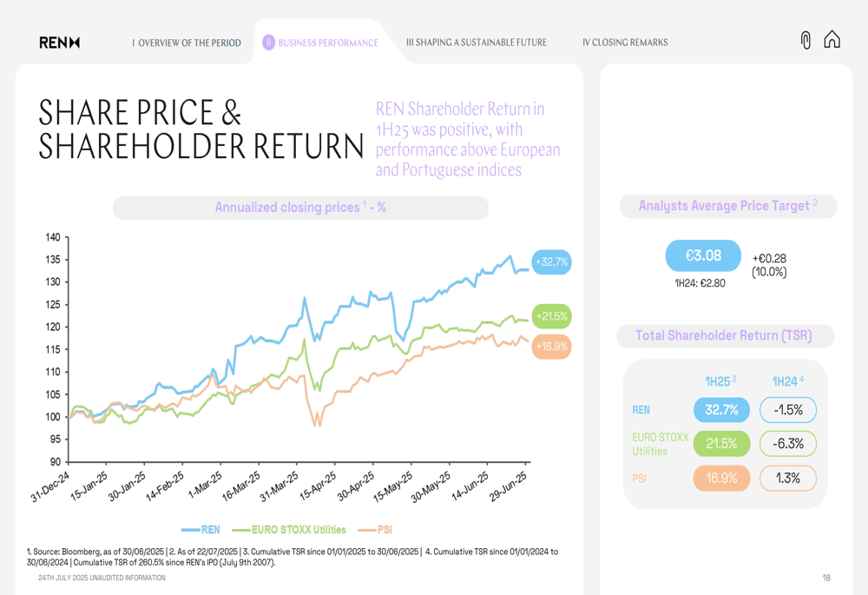Open Overview of the Period tab

[187, 43]
